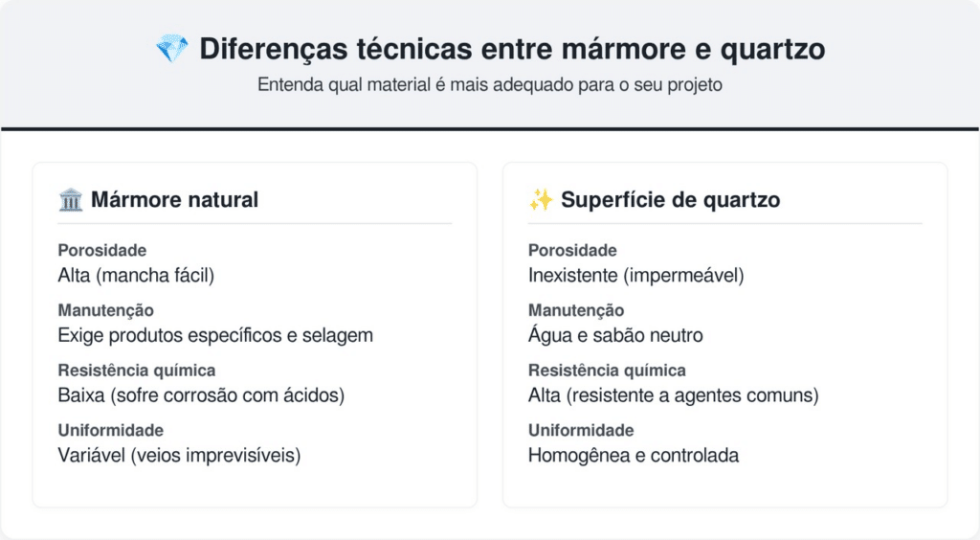Click the subtitle starting with "Entenda qual material"
The height and width of the screenshot is (540, 980).
tap(489, 84)
